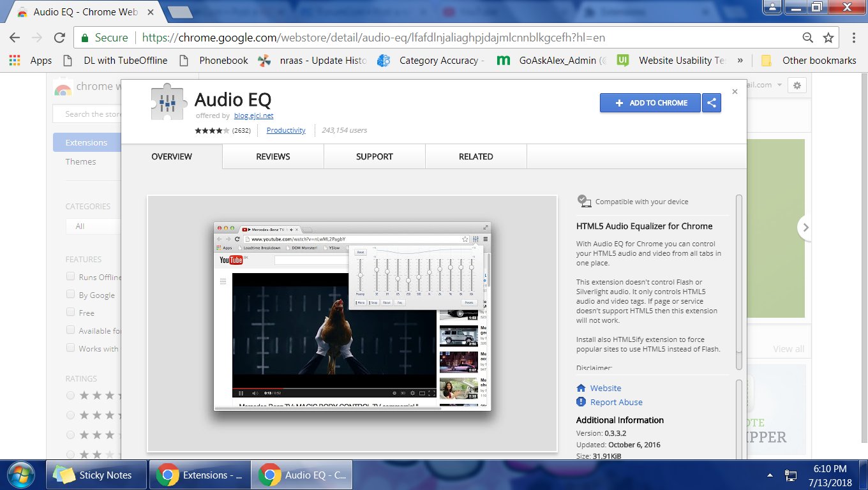This screenshot has height=490, width=868.
Task: Click the View all link
Action: tap(788, 349)
